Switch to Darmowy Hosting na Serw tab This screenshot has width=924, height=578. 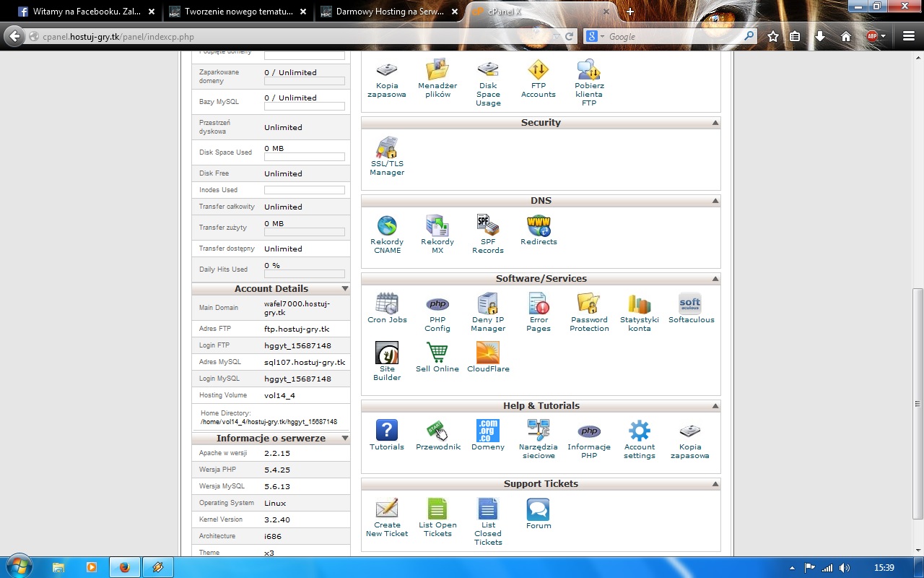tap(390, 12)
